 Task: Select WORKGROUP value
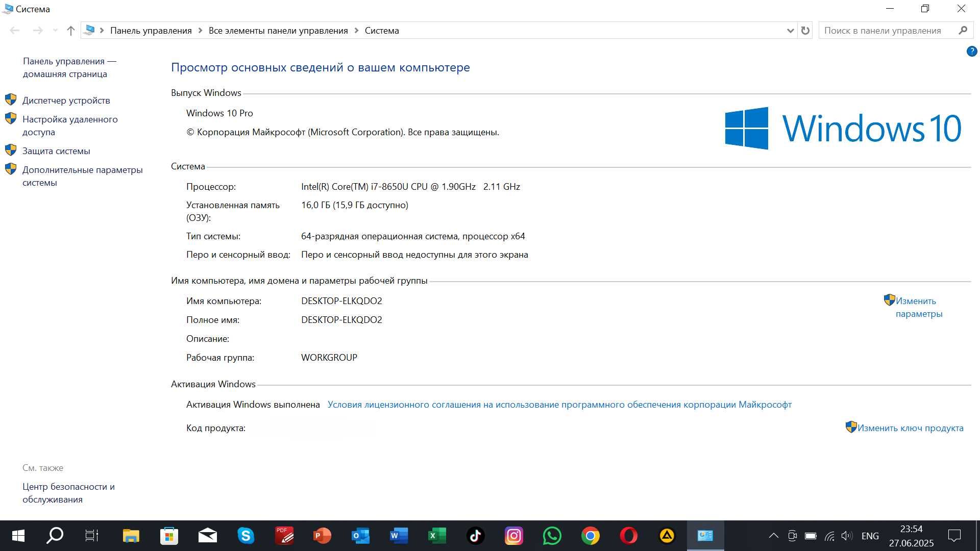pyautogui.click(x=329, y=358)
